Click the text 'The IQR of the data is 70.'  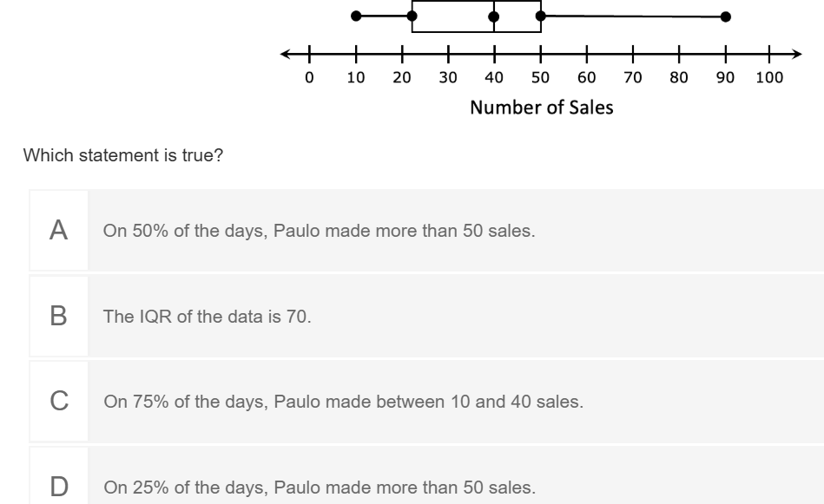tap(207, 317)
